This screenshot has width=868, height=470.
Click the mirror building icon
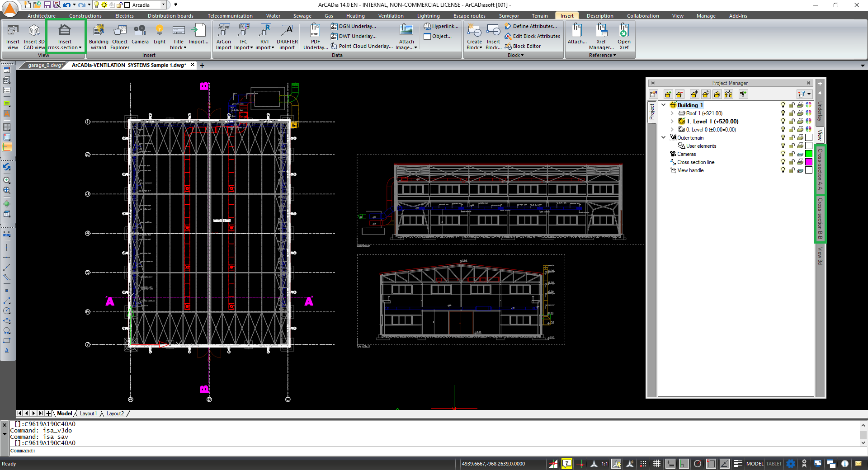coord(728,94)
